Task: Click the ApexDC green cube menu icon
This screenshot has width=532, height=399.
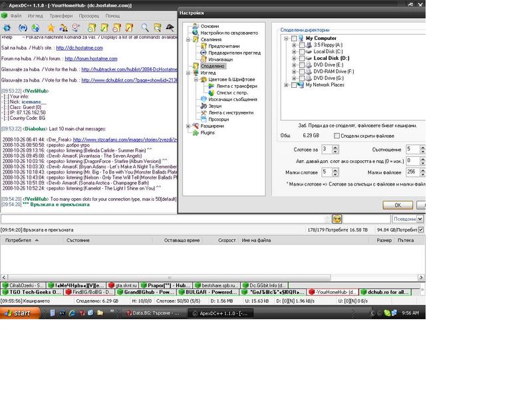Action: click(x=4, y=15)
